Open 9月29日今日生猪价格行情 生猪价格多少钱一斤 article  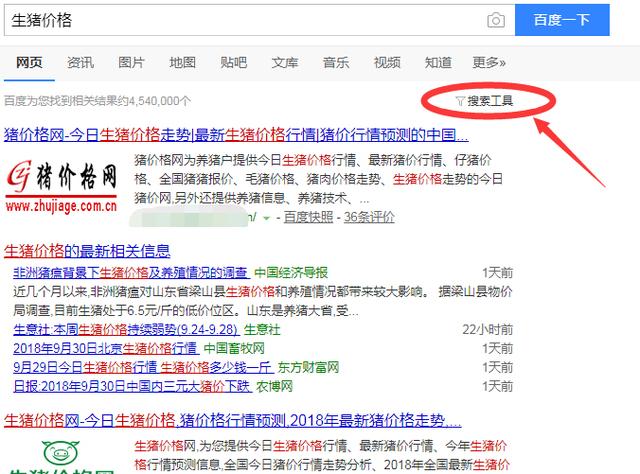pos(143,367)
